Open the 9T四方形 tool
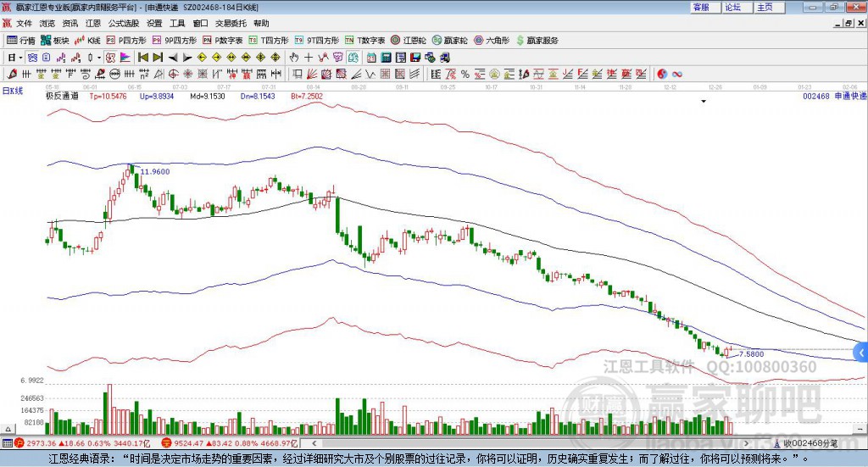The image size is (868, 467). 317,41
